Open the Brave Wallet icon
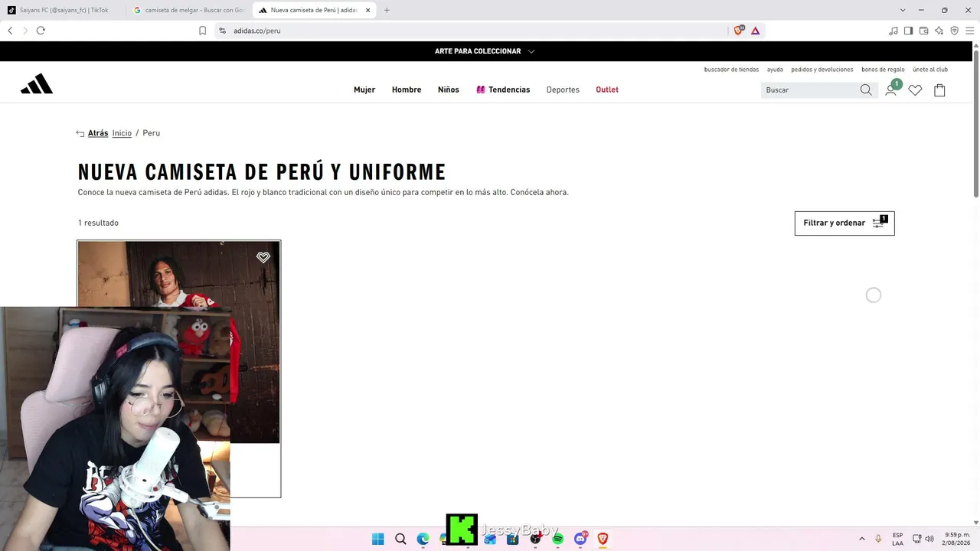 923,31
